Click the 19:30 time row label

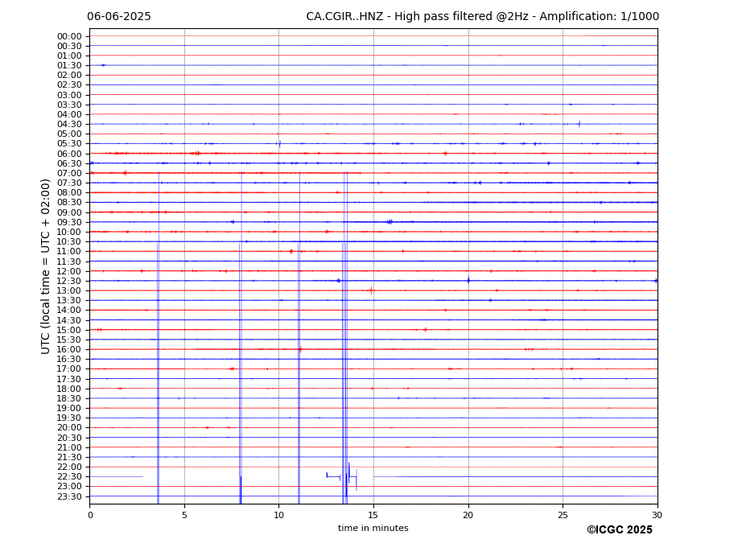(69, 418)
